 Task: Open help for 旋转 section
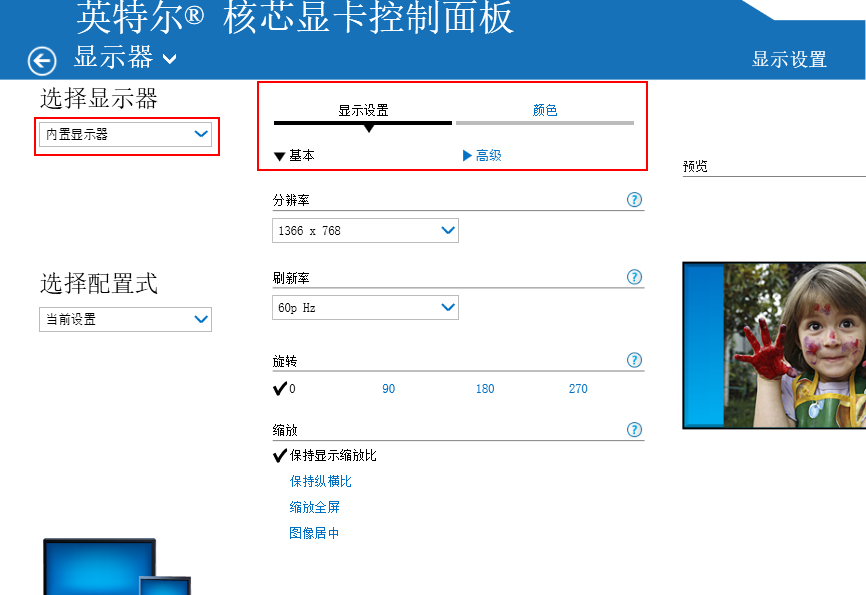(634, 360)
